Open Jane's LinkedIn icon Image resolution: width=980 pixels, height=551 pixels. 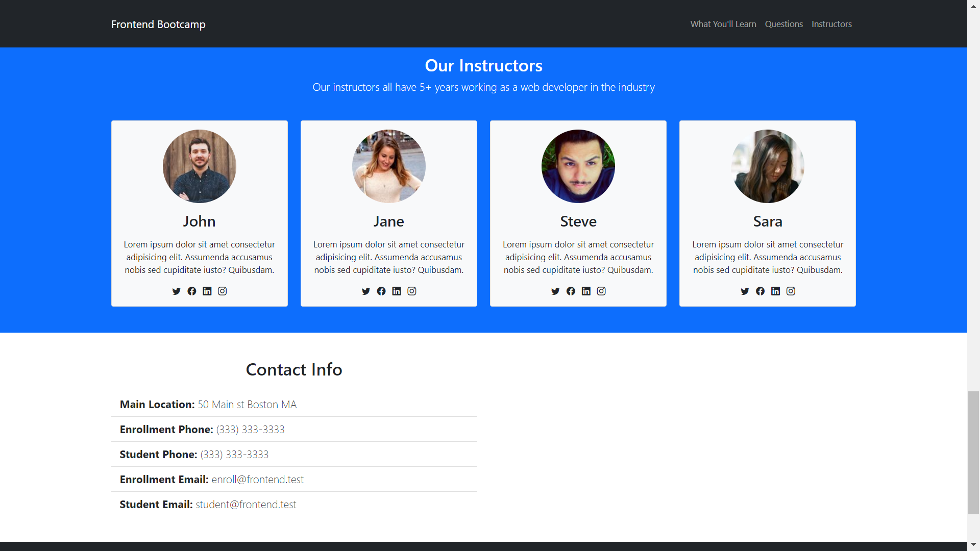point(397,291)
